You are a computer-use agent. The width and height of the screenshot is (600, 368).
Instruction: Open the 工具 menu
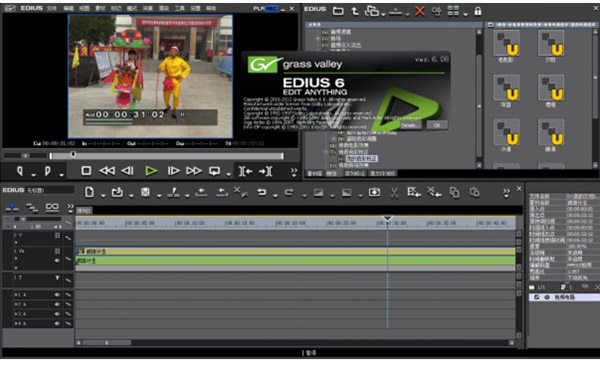click(x=180, y=8)
